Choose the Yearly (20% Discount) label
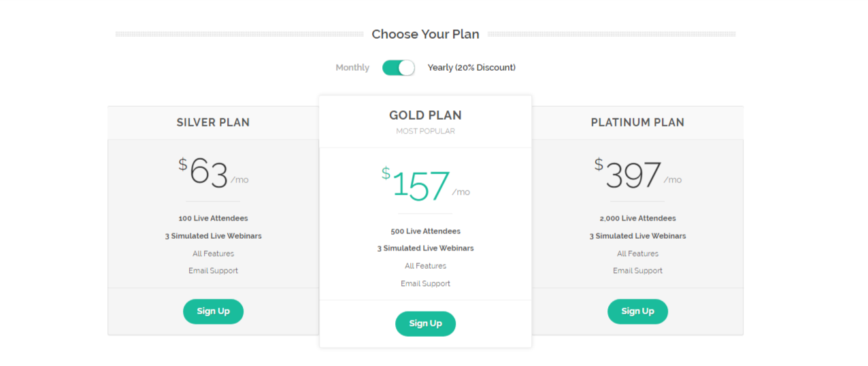Screen dimensions: 868x366 tap(471, 67)
